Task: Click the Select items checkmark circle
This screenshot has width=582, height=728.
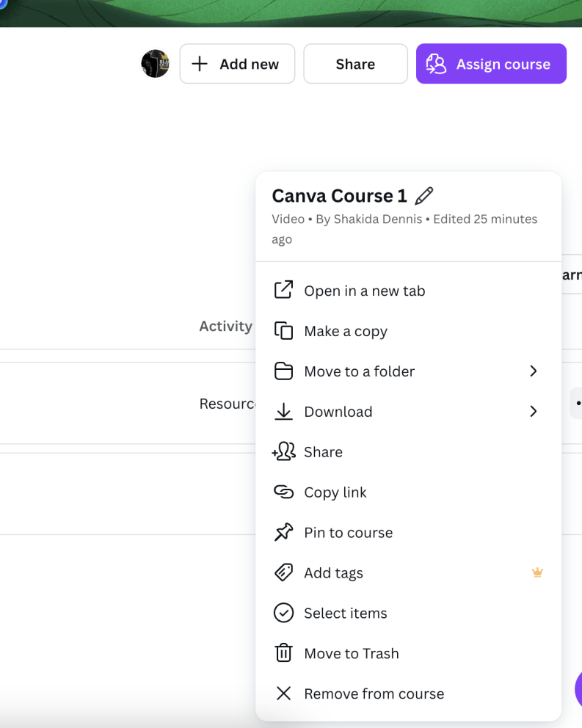Action: [x=283, y=613]
